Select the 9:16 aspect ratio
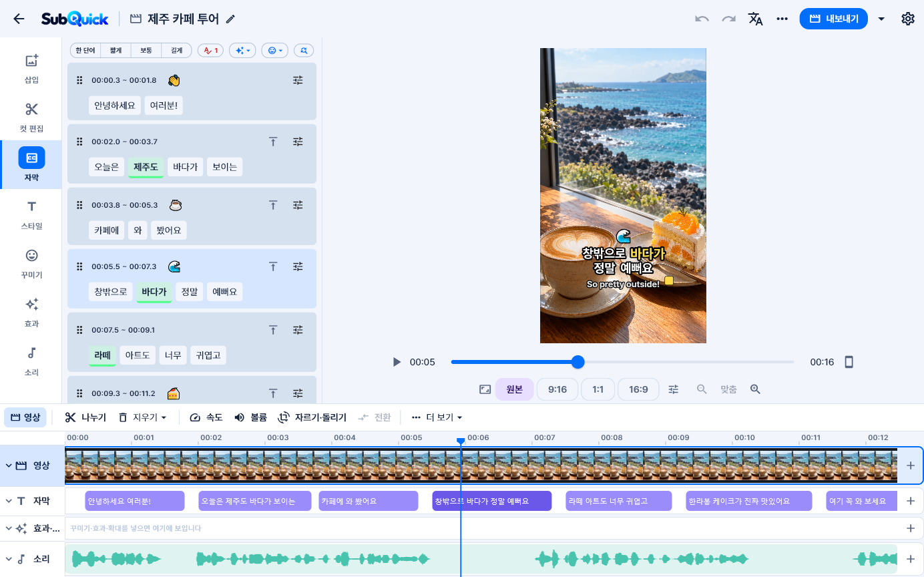 557,389
